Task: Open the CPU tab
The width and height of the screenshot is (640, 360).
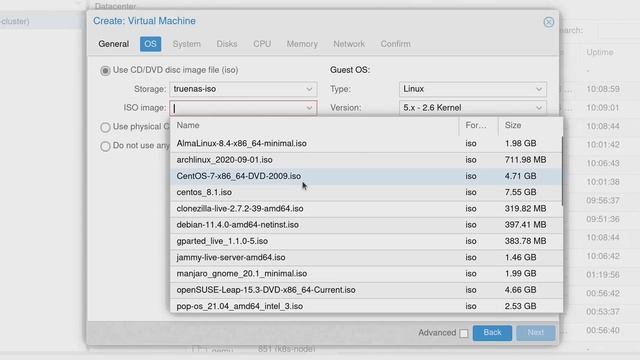Action: (262, 44)
